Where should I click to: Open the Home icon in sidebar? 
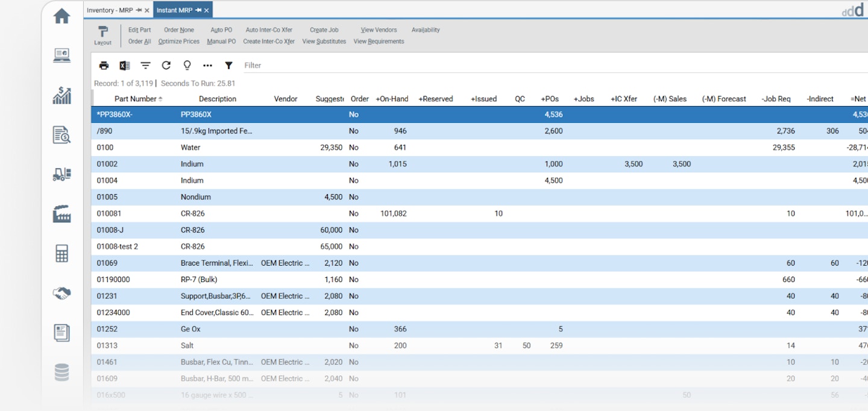point(62,16)
